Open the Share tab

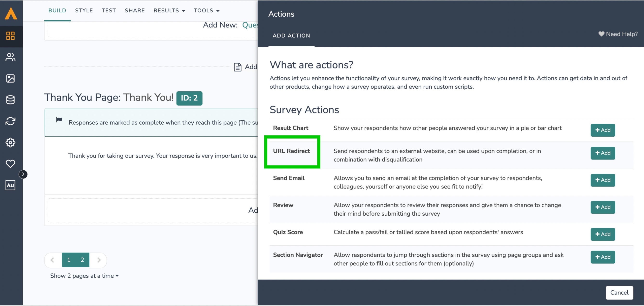[x=134, y=11]
